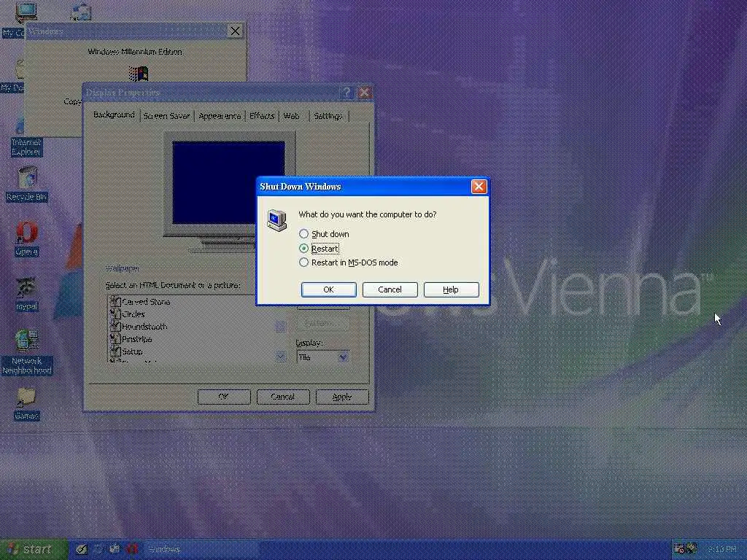Screen dimensions: 747x560
Task: Click the first quick launch icon
Action: 82,549
